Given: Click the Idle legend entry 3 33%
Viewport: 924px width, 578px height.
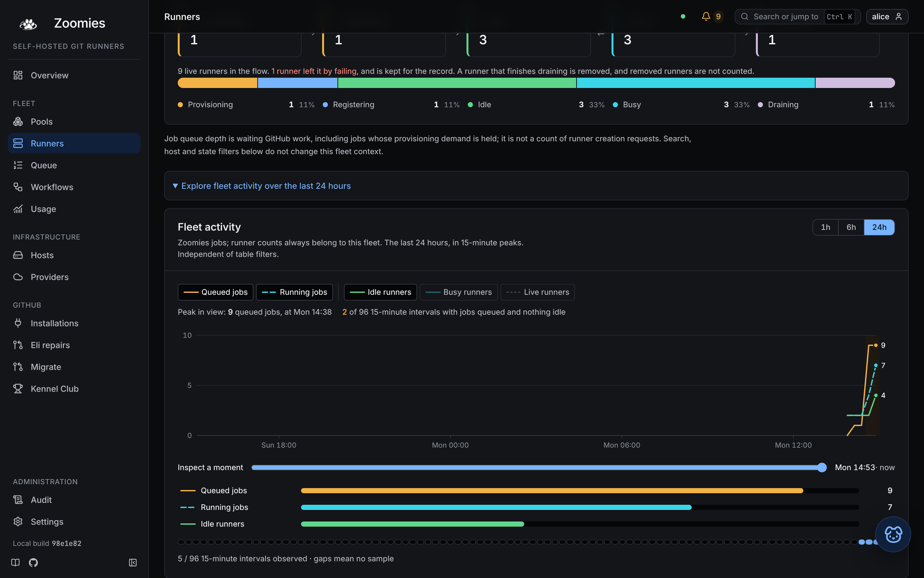Looking at the screenshot, I should click(x=536, y=104).
